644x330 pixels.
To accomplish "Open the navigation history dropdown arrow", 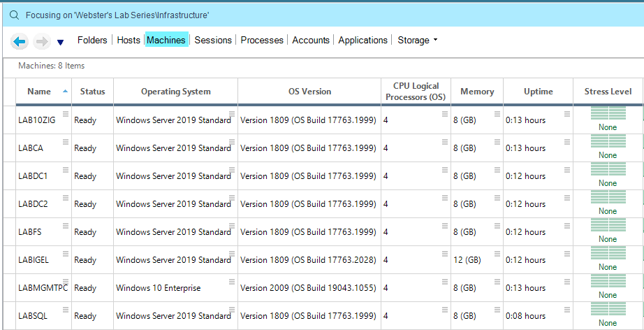I will [60, 43].
